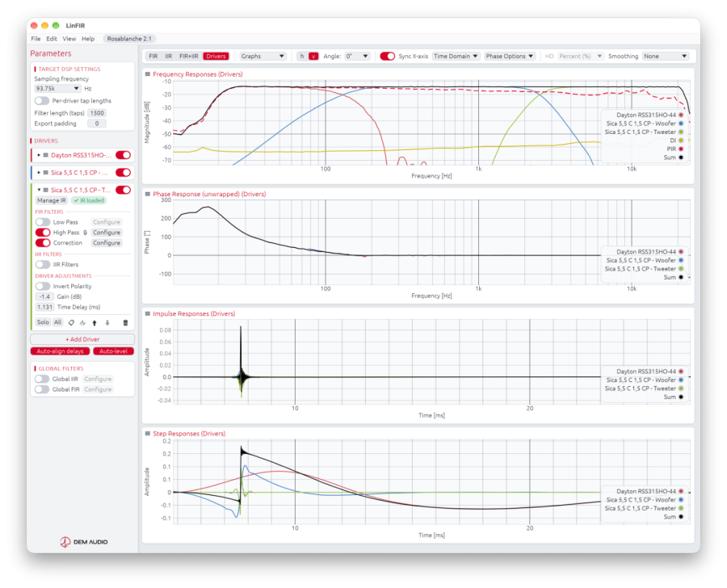Toggle the Per-driver tap lengths switch

[x=42, y=101]
